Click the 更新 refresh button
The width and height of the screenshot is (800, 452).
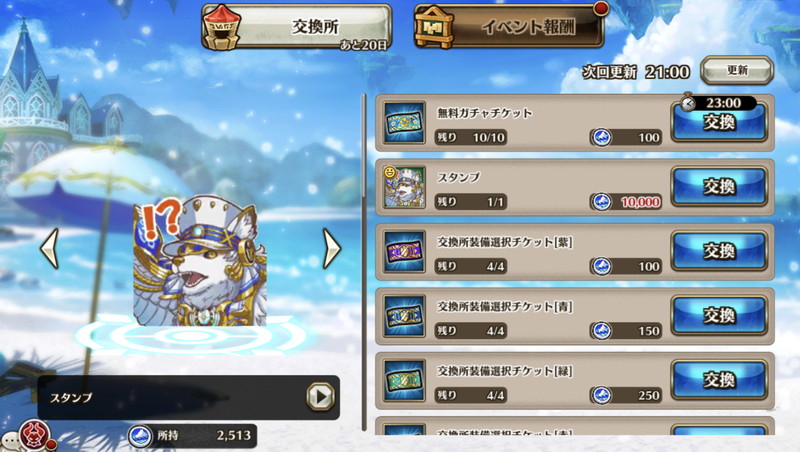pos(737,70)
